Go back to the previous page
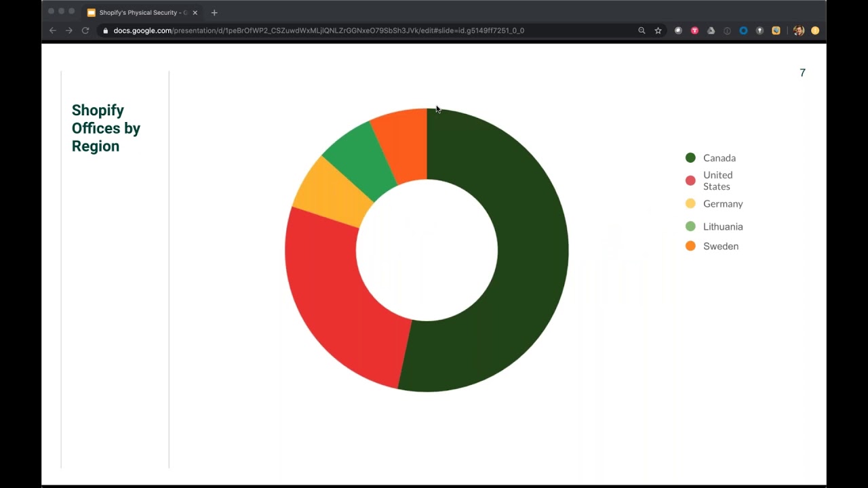The width and height of the screenshot is (868, 488). click(53, 30)
